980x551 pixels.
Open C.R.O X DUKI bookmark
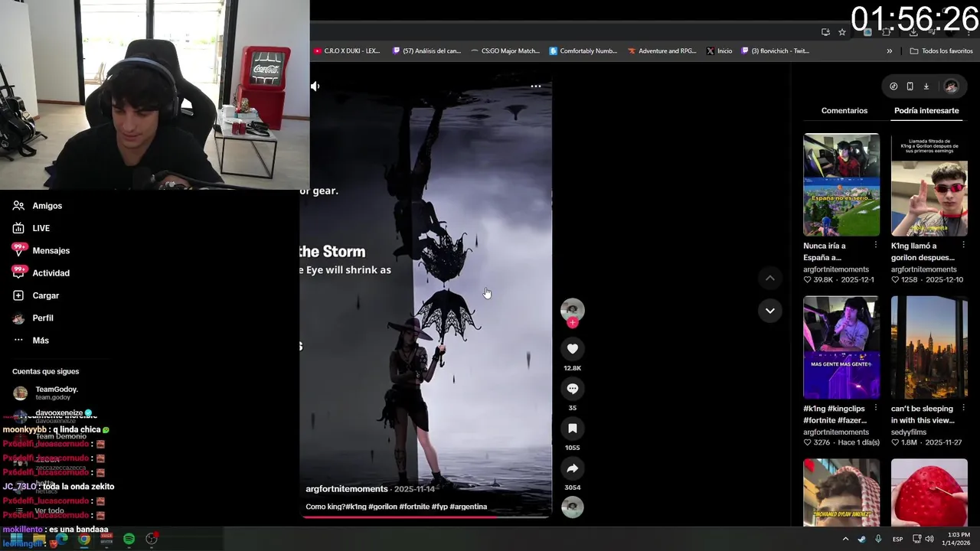(347, 51)
